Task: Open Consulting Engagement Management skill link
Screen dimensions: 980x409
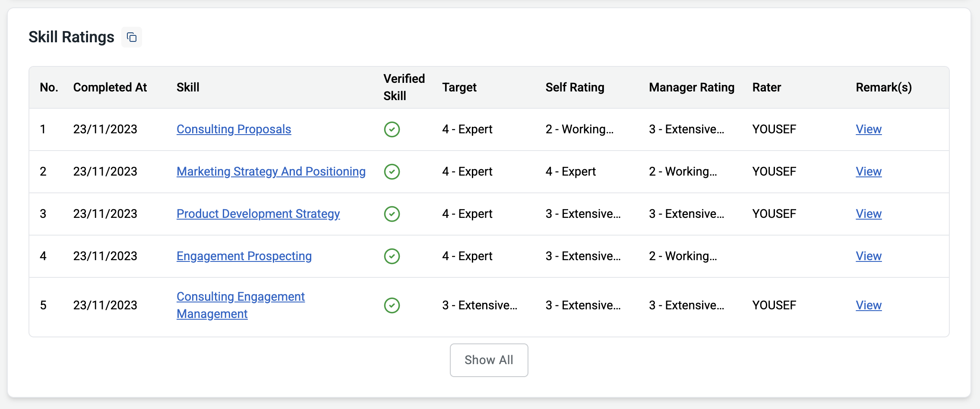Action: tap(240, 297)
